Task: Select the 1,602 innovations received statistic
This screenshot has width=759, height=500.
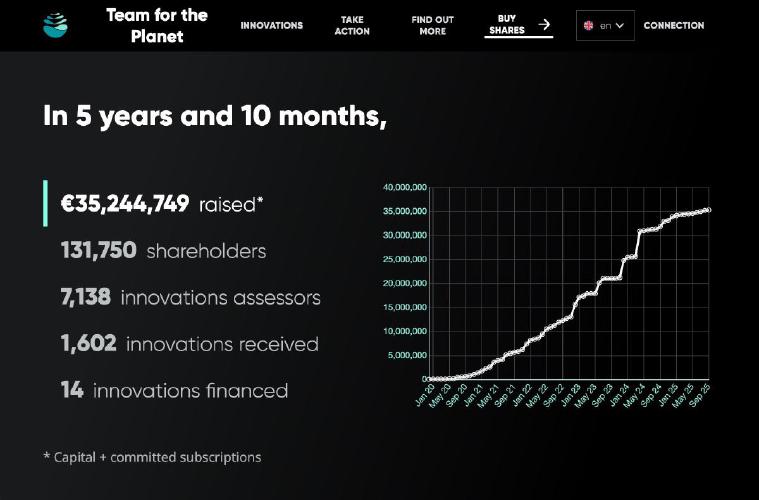Action: coord(189,344)
